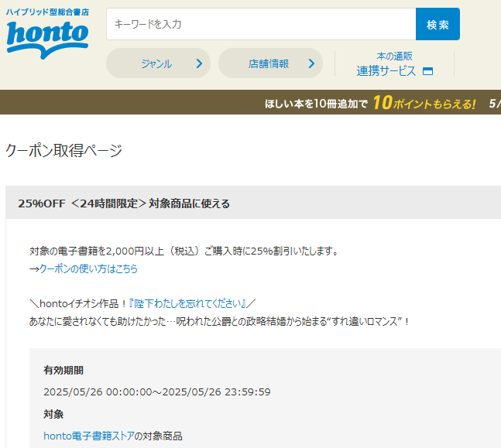Click the chevron arrow in 店舗情報 button
Image resolution: width=501 pixels, height=448 pixels.
pyautogui.click(x=311, y=63)
